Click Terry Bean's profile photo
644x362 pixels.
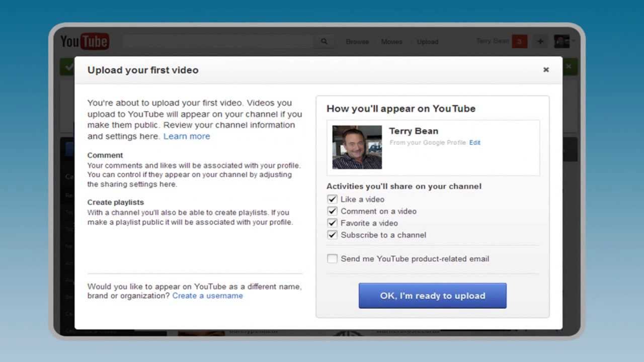(x=357, y=147)
